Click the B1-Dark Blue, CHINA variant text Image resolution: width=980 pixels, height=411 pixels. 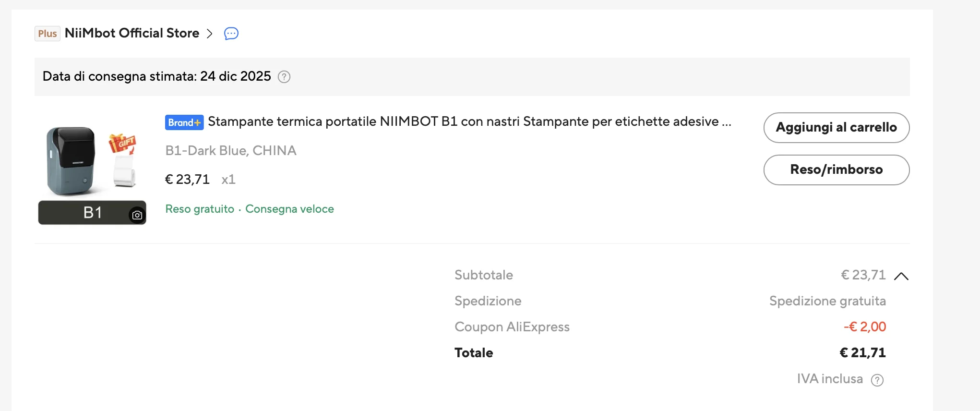click(231, 151)
